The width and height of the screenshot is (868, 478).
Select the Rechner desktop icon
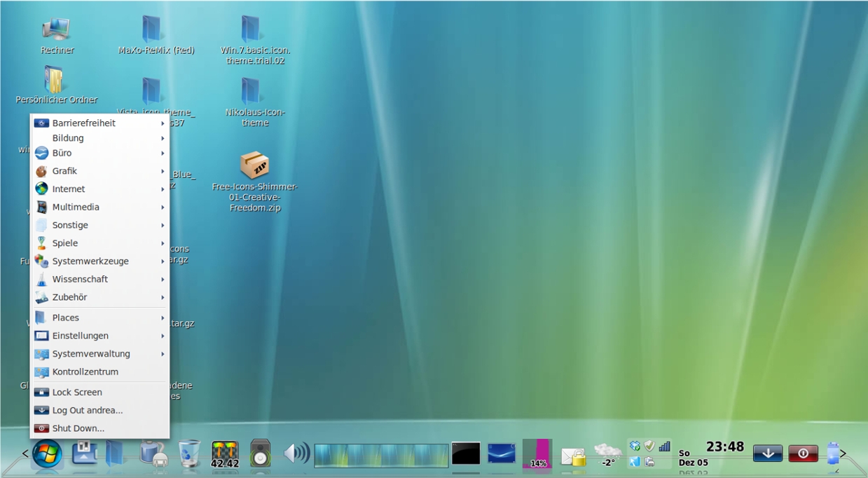point(57,35)
